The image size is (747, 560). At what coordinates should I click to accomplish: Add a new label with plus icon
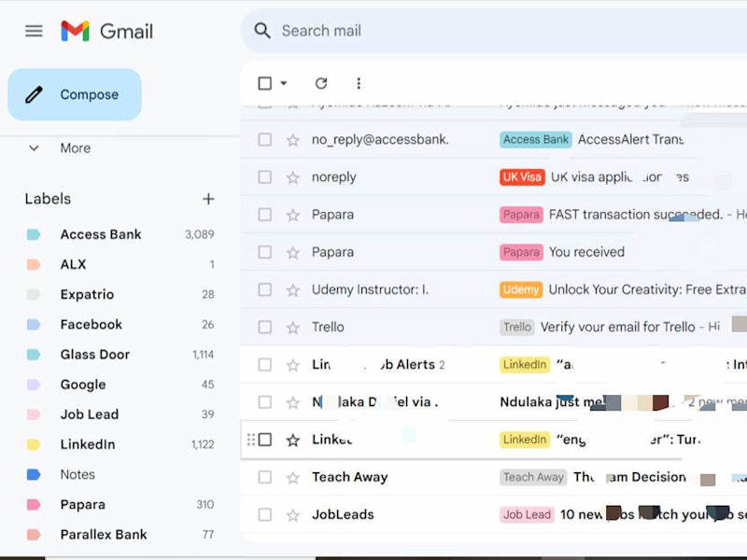click(208, 199)
